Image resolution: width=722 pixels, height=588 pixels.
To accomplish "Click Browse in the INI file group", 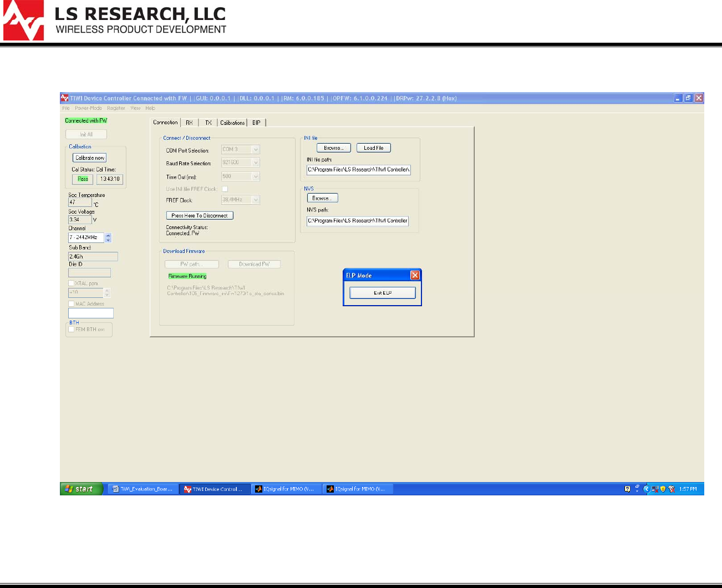I will pyautogui.click(x=334, y=148).
